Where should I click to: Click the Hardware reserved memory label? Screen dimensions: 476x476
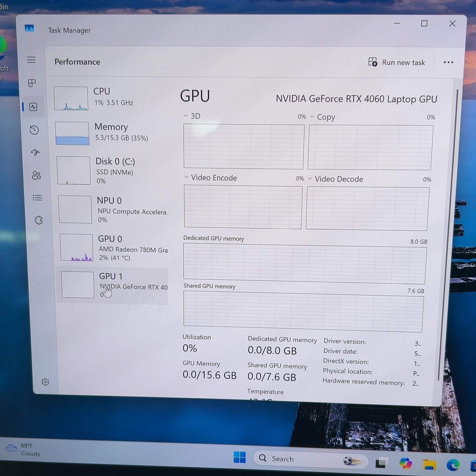coord(364,382)
